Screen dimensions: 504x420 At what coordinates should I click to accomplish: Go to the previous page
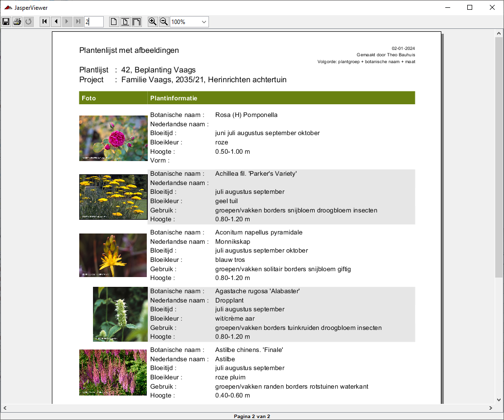[x=56, y=22]
